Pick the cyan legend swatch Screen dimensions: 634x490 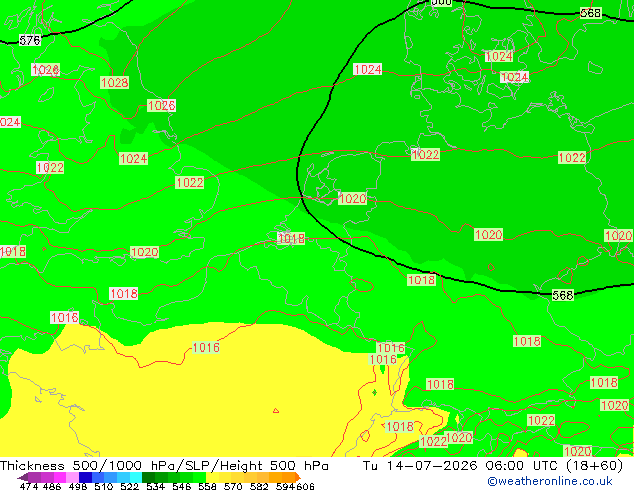(136, 477)
